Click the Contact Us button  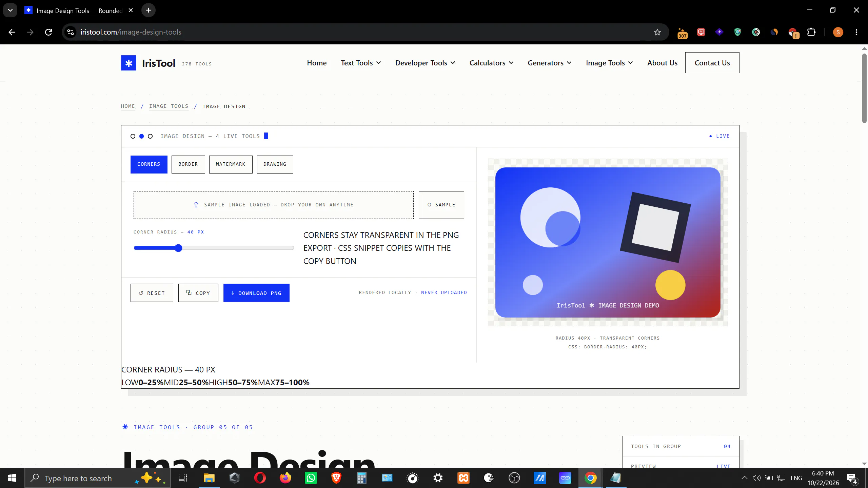coord(712,63)
